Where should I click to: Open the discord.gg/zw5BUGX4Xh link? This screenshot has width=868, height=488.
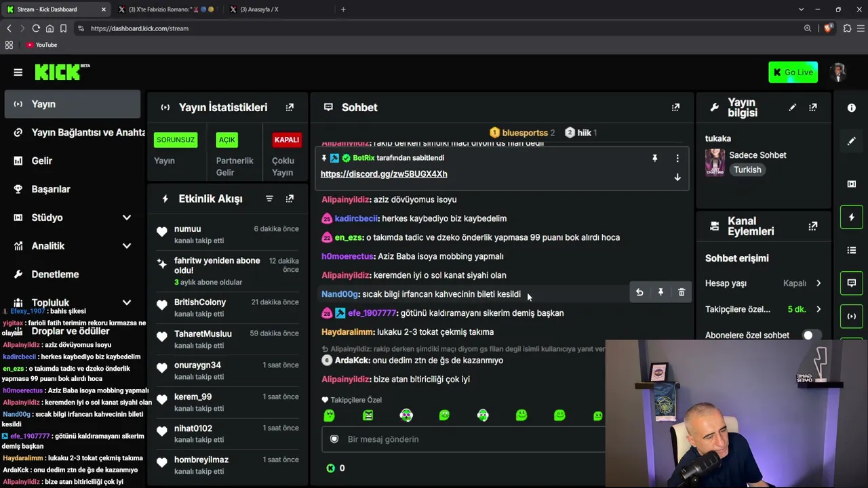pos(384,174)
